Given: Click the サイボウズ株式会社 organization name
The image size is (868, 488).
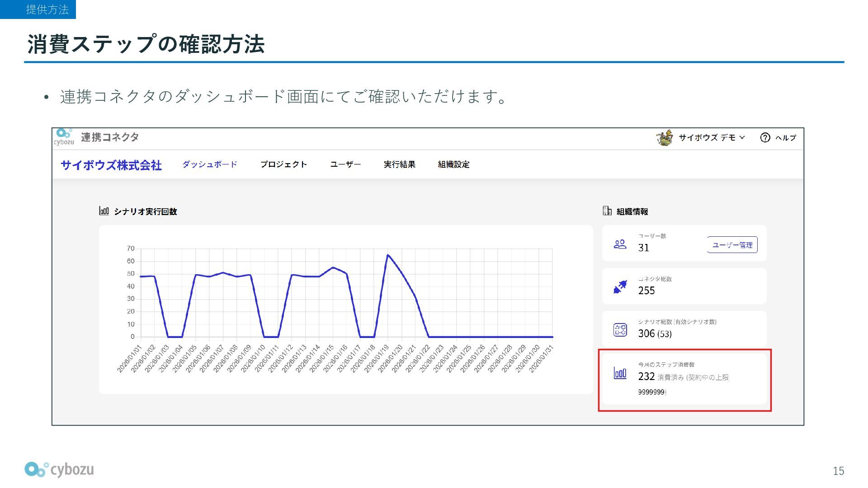Looking at the screenshot, I should point(111,165).
